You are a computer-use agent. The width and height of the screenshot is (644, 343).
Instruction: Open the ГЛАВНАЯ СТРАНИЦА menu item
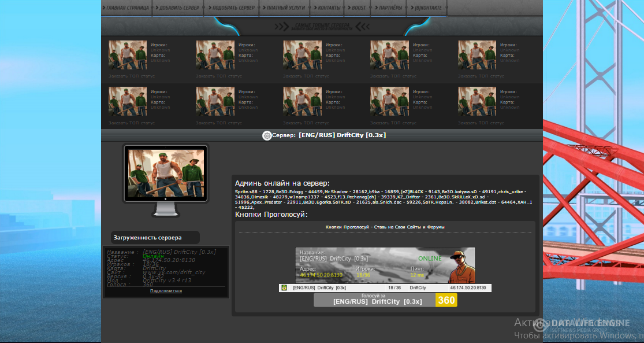(126, 8)
